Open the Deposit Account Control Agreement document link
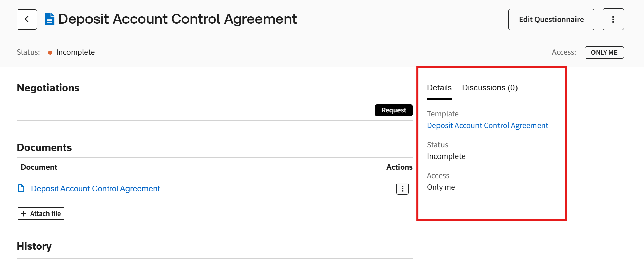 coord(95,188)
